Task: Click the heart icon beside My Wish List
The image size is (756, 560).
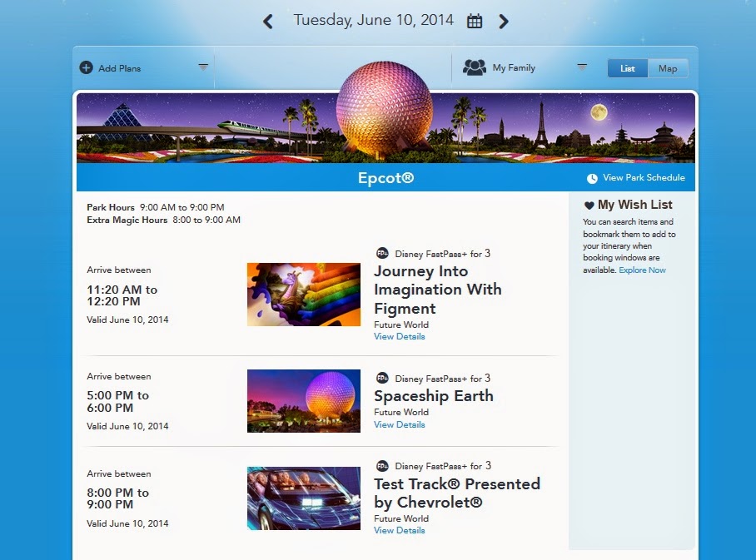Action: point(589,206)
